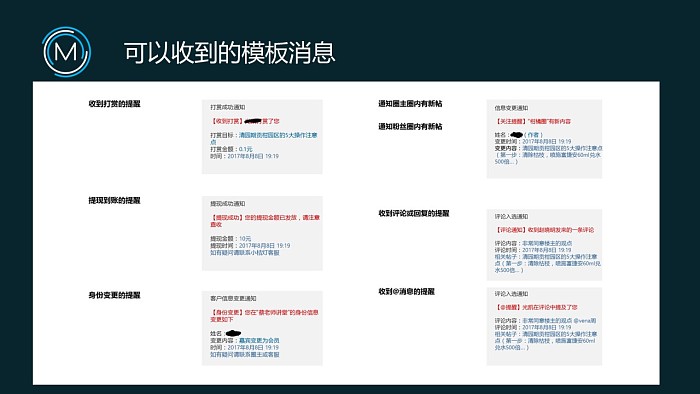Click 评论内容:非常同意楼主的观点 in 【评论通知】 card
This screenshot has width=700, height=394.
pos(533,244)
